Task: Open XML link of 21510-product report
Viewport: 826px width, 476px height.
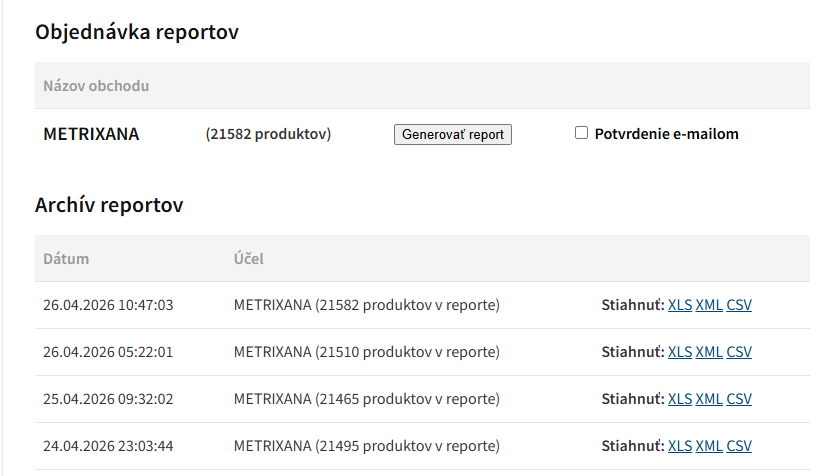Action: click(x=708, y=352)
